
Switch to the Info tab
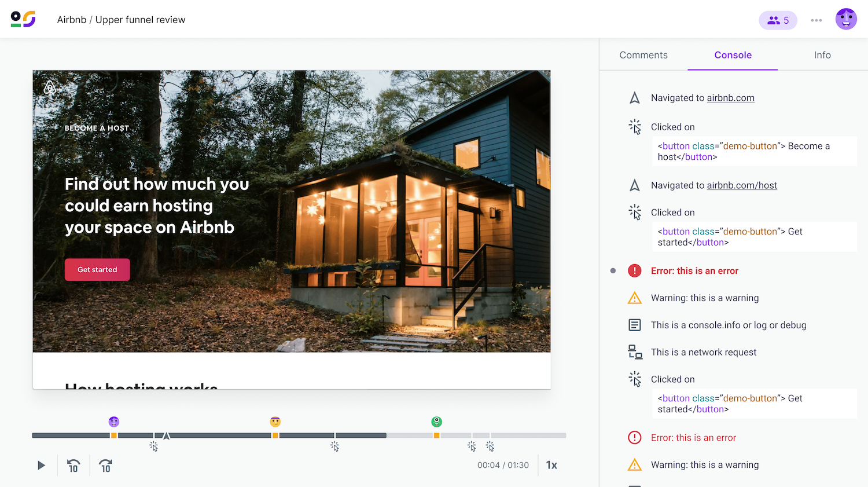tap(822, 55)
